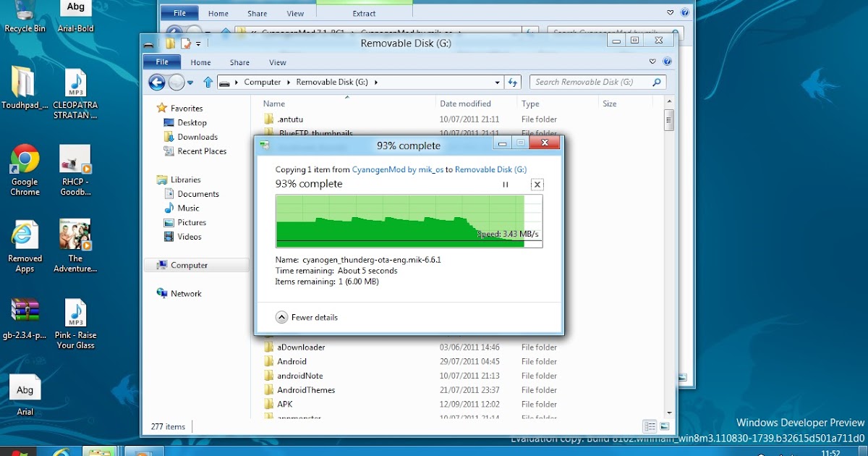Click the Help question mark icon
The image size is (868, 456).
[665, 62]
